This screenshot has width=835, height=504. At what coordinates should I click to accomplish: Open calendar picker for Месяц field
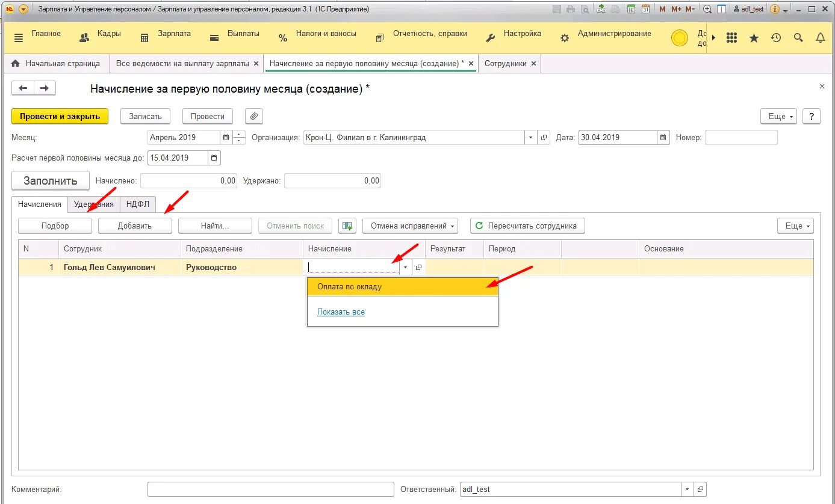226,137
